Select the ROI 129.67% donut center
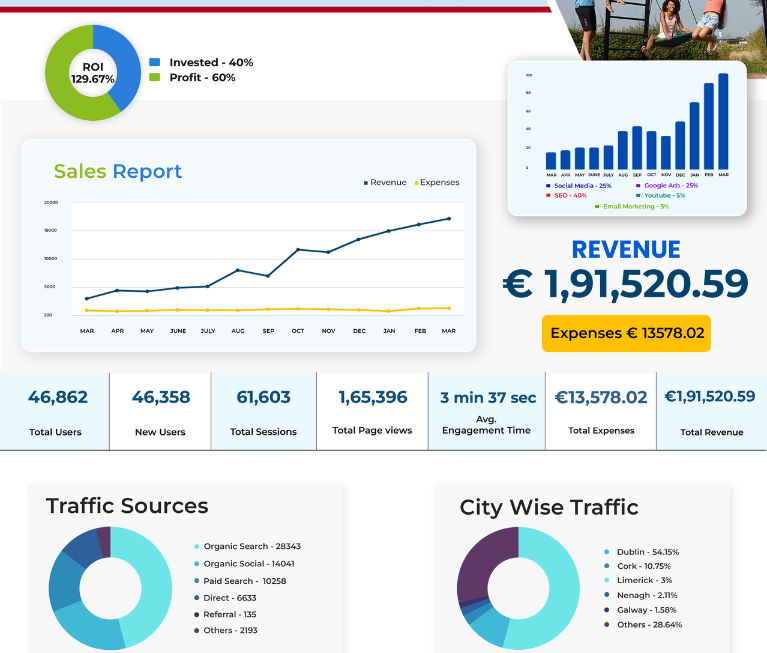 click(93, 73)
